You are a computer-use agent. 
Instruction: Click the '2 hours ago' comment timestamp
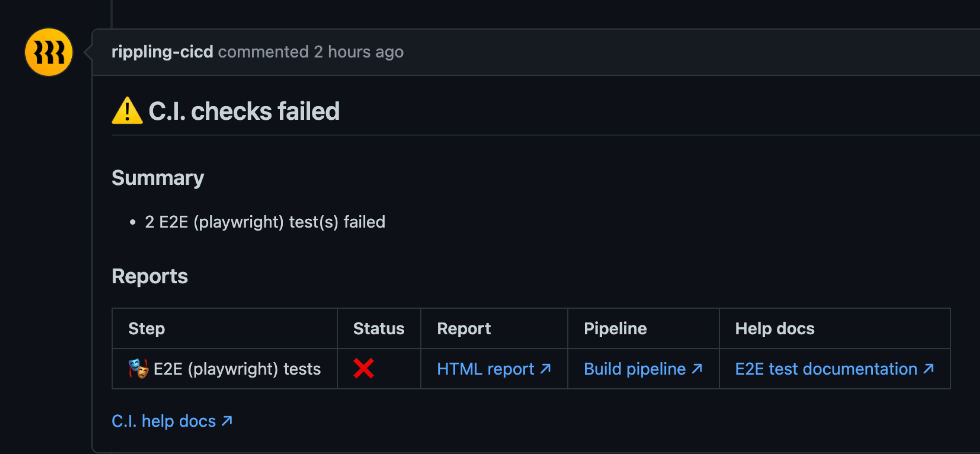click(358, 52)
